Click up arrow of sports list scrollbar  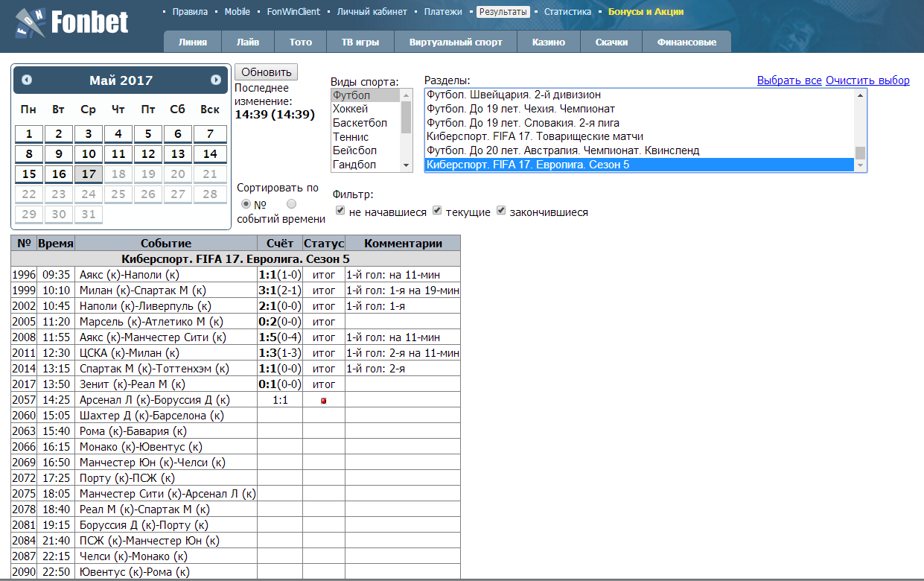(x=407, y=95)
